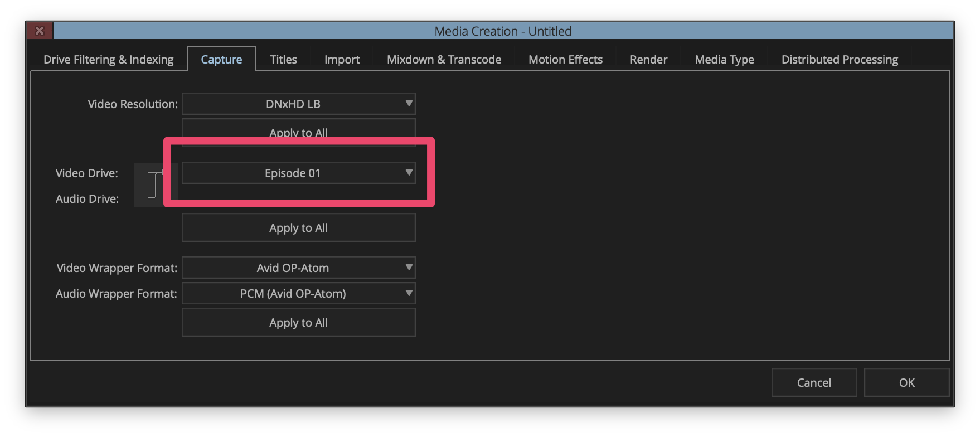This screenshot has width=980, height=437.
Task: Select the Capture tab
Action: pos(221,60)
